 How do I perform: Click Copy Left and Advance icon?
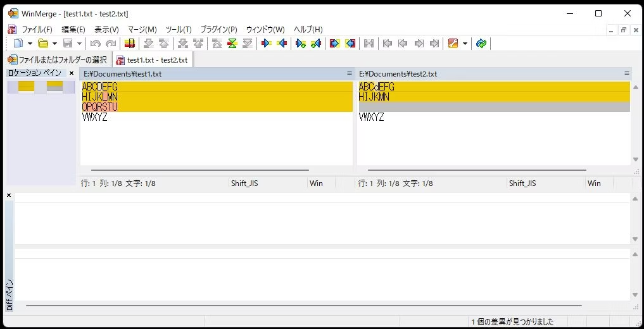click(316, 43)
